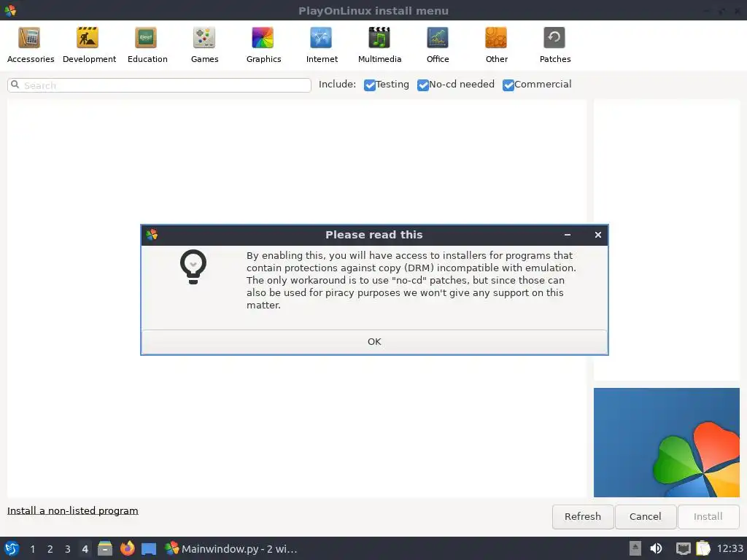The image size is (747, 560).
Task: Click the PlayOnLinux clover preview image
Action: [x=667, y=443]
